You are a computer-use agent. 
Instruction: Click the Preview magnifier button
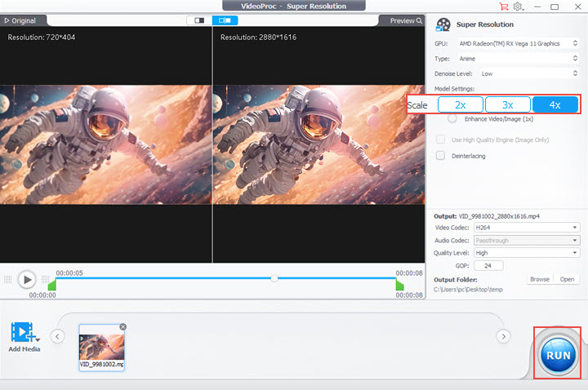406,20
